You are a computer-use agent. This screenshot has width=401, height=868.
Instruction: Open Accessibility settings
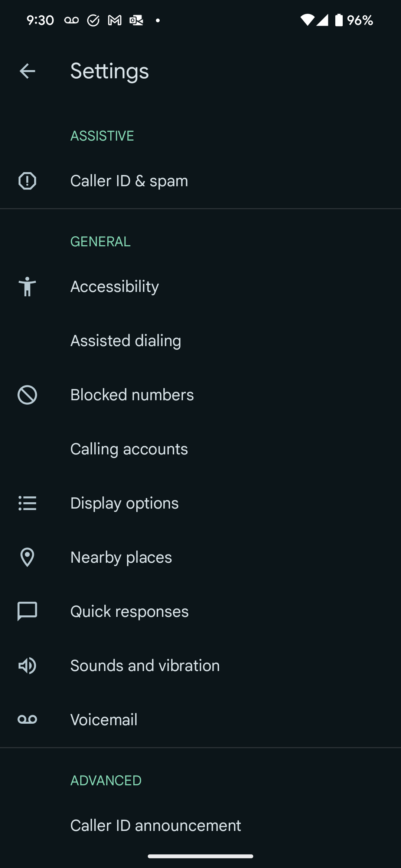[x=200, y=286]
